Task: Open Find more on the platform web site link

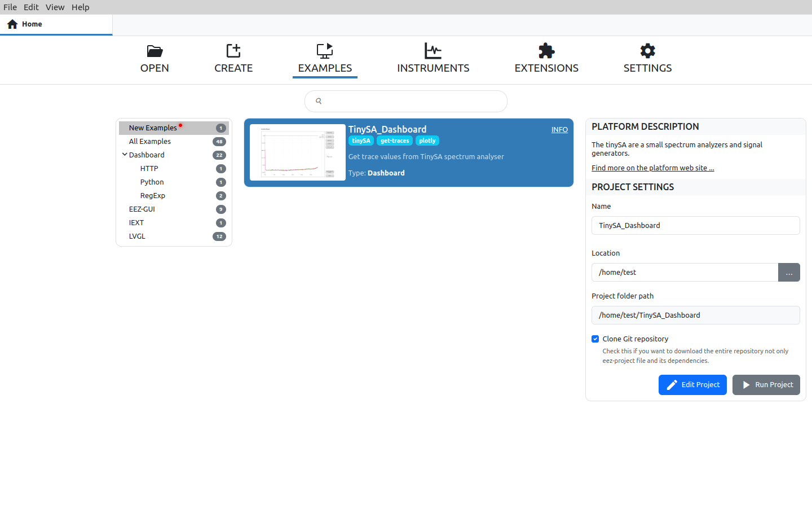Action: (x=652, y=168)
